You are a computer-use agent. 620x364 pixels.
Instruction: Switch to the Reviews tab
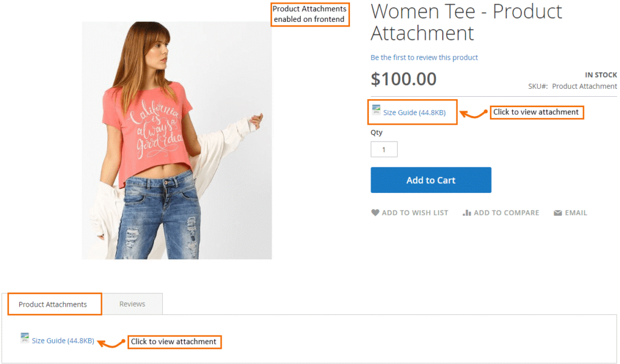tap(132, 304)
